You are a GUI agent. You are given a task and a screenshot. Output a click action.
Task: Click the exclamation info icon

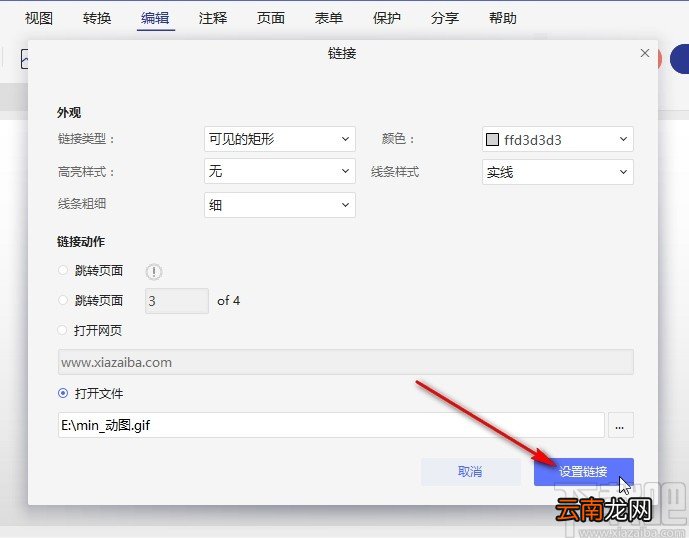pyautogui.click(x=154, y=272)
